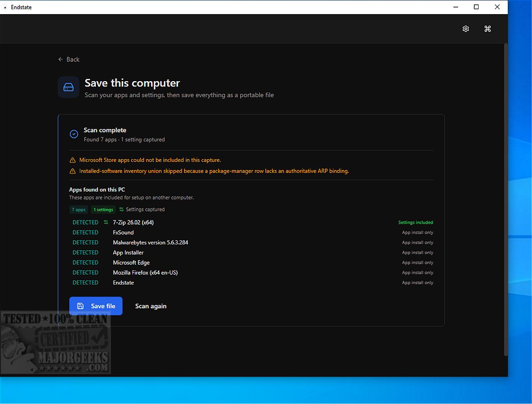Viewport: 532px width, 404px height.
Task: Click the Endstate title bar app icon
Action: click(x=5, y=7)
